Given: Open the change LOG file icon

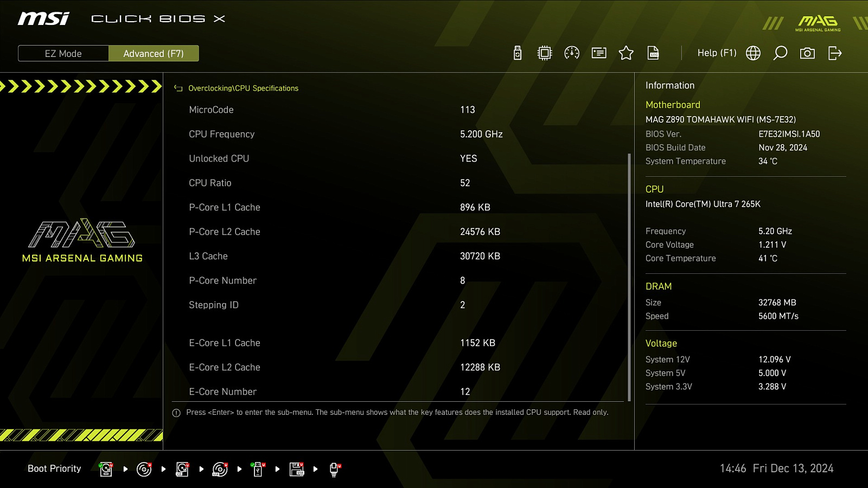Looking at the screenshot, I should [653, 53].
